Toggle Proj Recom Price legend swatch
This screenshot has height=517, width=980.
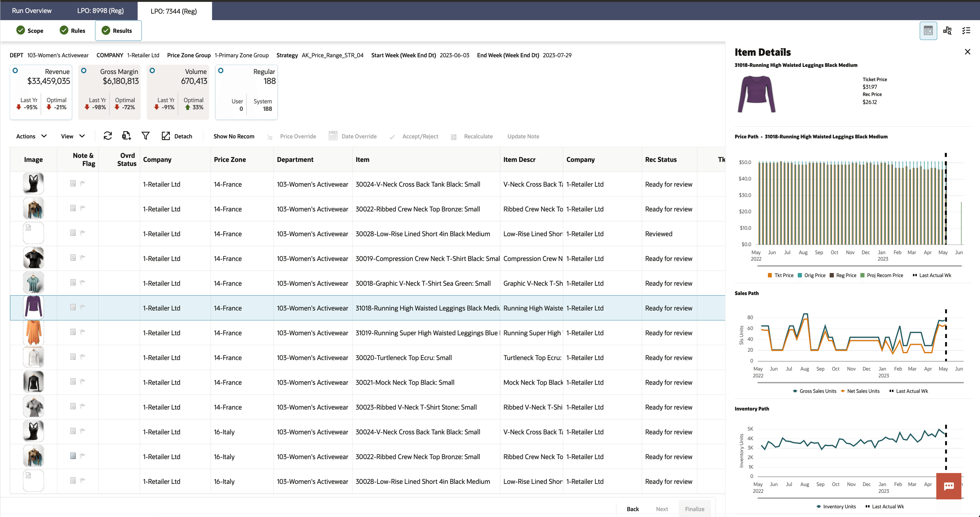(862, 276)
